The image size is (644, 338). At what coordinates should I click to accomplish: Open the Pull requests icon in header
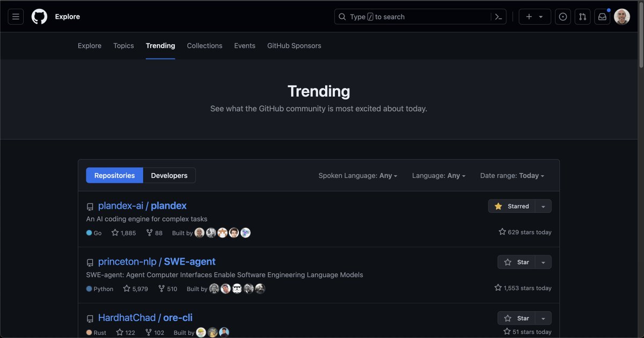coord(582,17)
